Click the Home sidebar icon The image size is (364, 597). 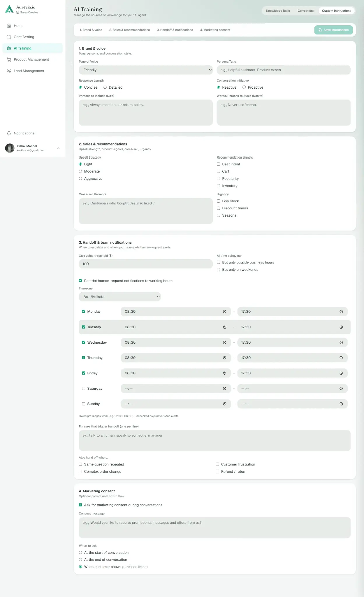tap(9, 26)
